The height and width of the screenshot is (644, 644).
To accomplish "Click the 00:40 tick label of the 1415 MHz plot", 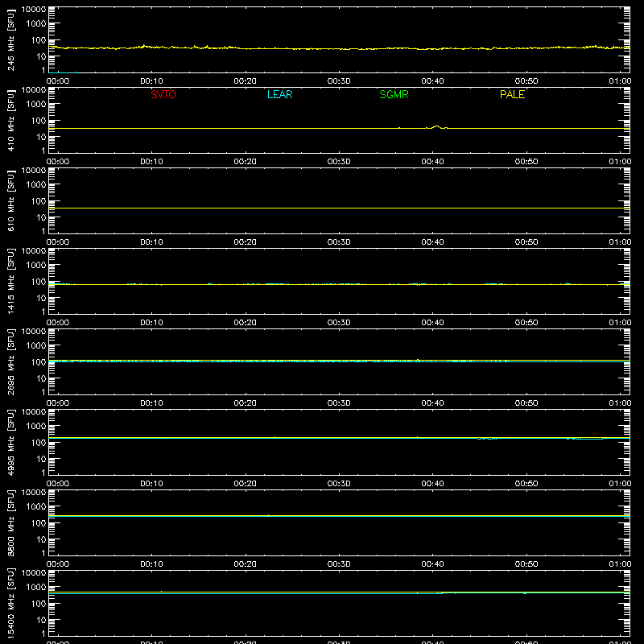I will [432, 323].
